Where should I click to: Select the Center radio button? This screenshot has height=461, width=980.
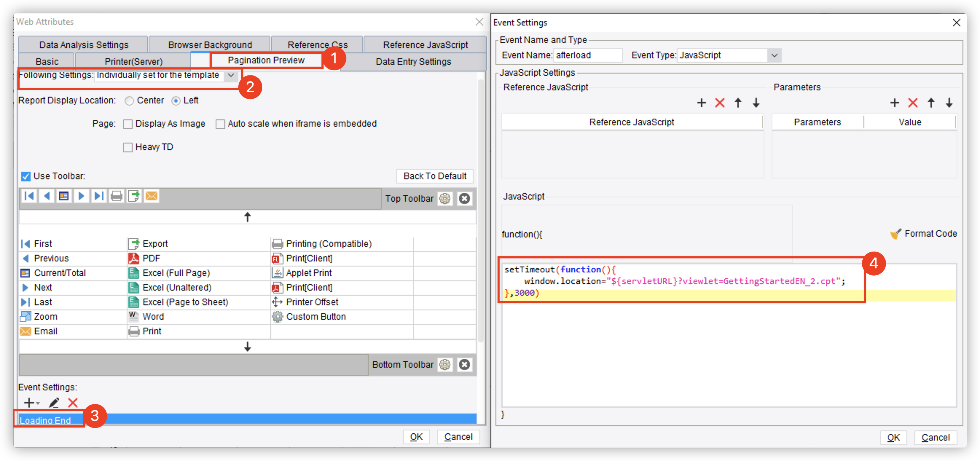(129, 101)
